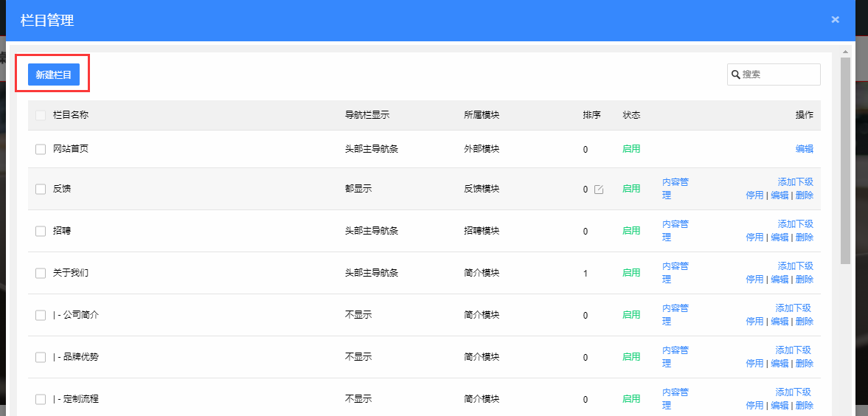
Task: Click the 关于我们 column name
Action: (x=71, y=273)
